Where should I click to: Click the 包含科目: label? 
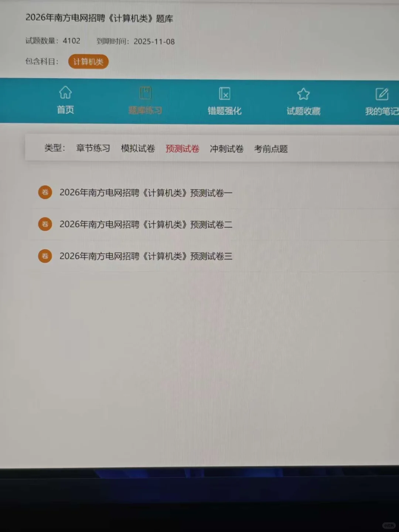42,61
